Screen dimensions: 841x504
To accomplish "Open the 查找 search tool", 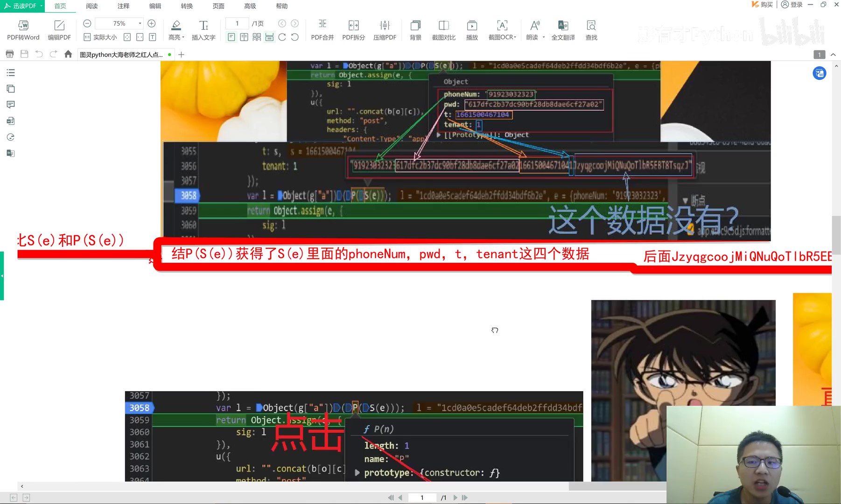I will coord(591,30).
